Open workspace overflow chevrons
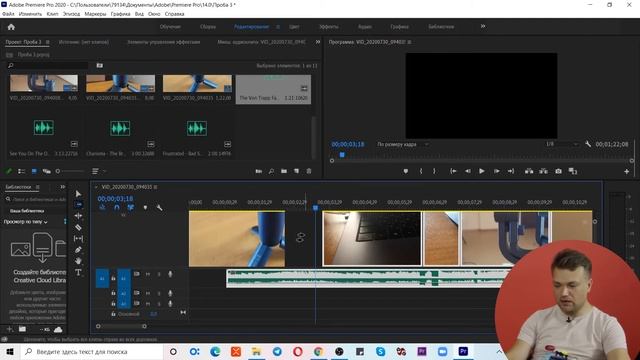Image resolution: width=640 pixels, height=360 pixels. [x=483, y=27]
